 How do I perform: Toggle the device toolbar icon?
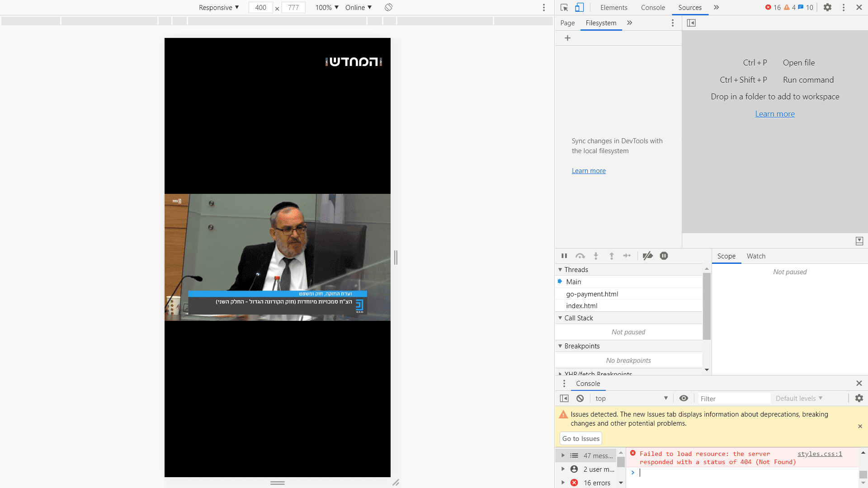pos(579,7)
